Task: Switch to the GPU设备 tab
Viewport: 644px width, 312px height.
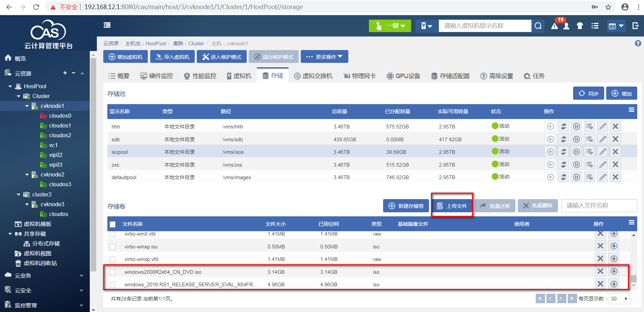Action: pos(403,76)
